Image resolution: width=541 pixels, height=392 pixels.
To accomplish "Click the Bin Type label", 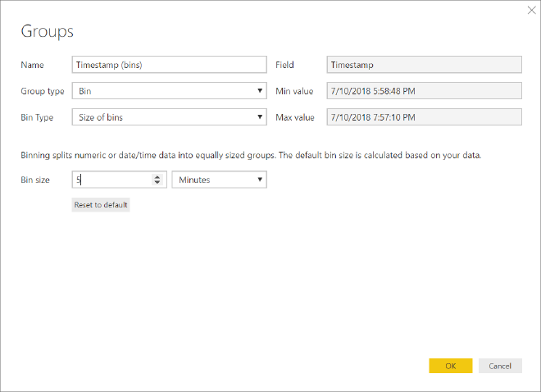I will tap(37, 117).
